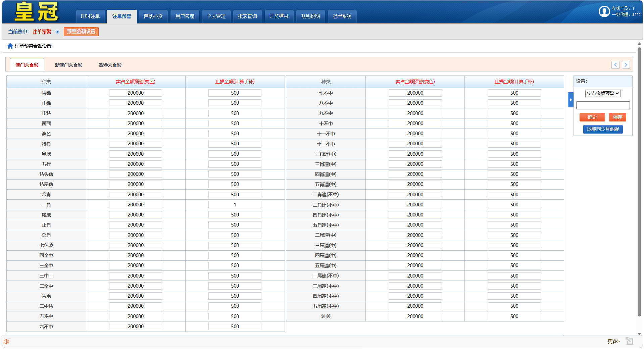Open the 实占金额预警 dropdown in settings
The image size is (644, 349).
coord(603,93)
